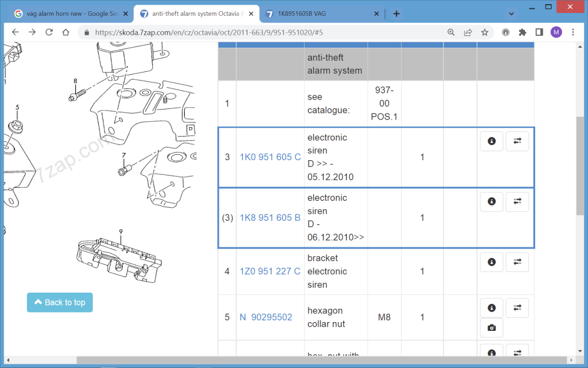Open the user profile avatar menu
Screen dimensions: 588x368
[x=556, y=32]
